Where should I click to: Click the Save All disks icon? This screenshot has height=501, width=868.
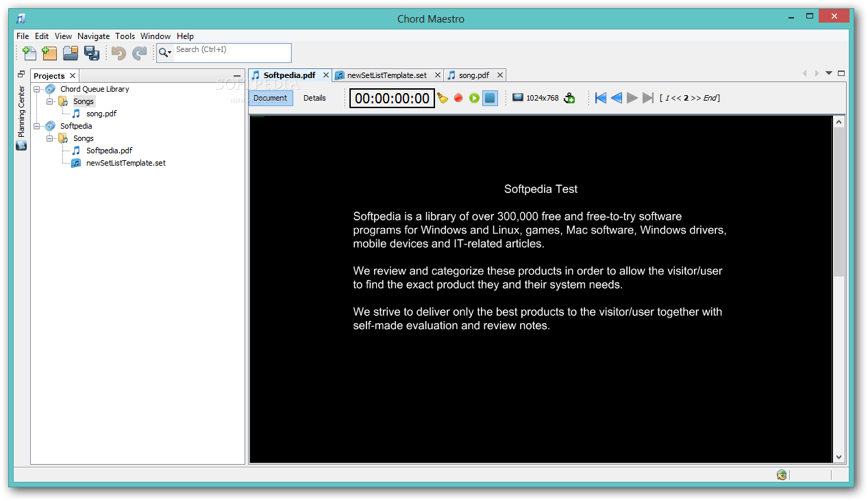coord(92,53)
